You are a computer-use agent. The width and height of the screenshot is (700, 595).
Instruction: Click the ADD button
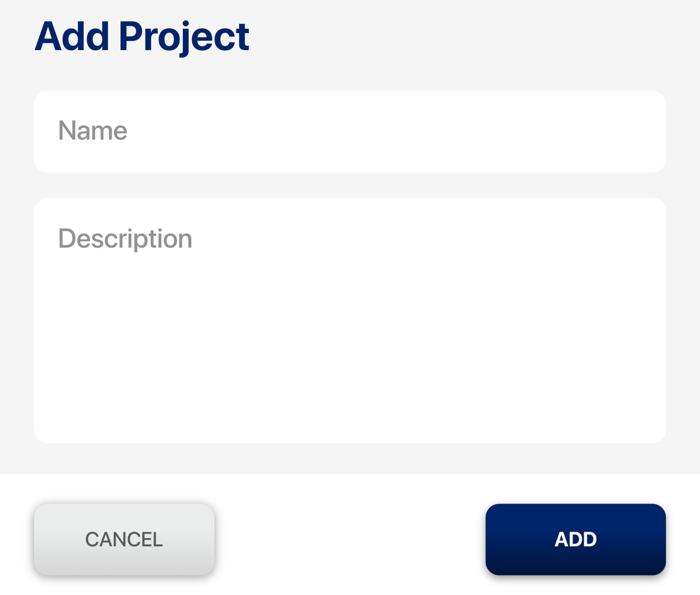(576, 540)
